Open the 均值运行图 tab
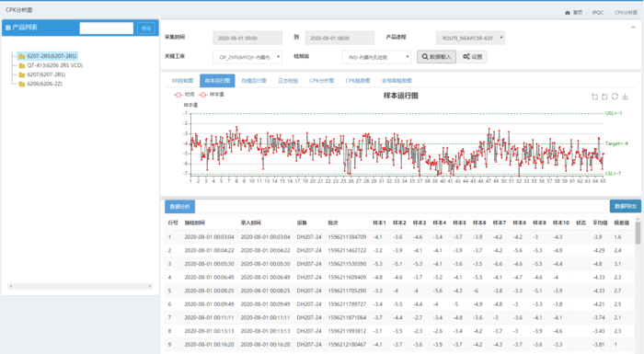 pos(254,81)
